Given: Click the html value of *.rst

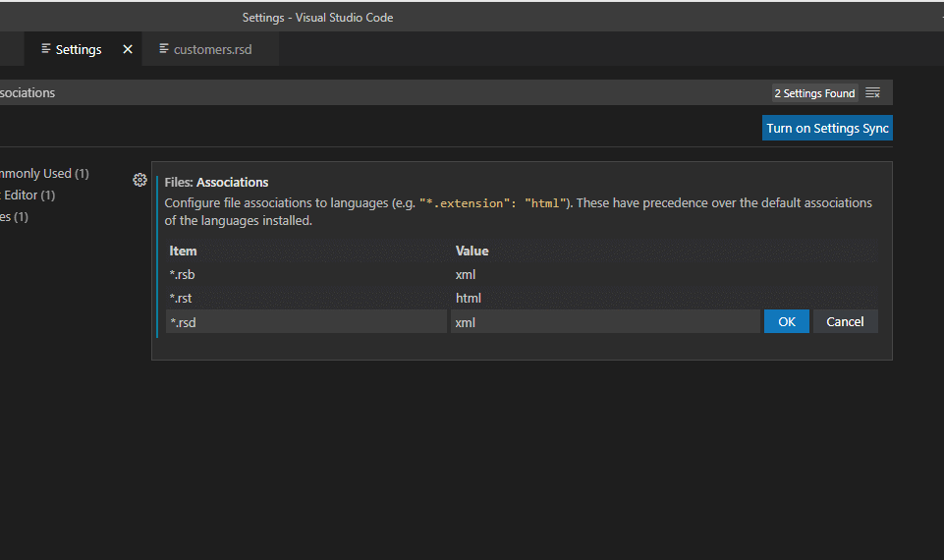Looking at the screenshot, I should tap(469, 298).
